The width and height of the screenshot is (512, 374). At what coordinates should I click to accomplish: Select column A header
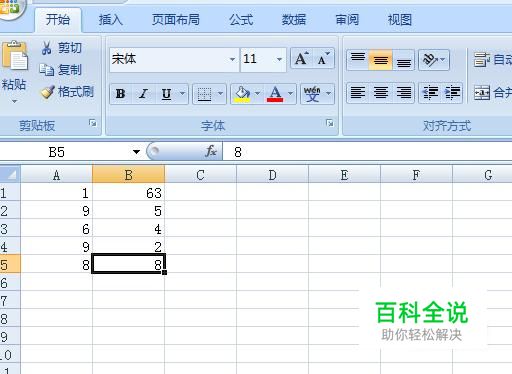[56, 175]
